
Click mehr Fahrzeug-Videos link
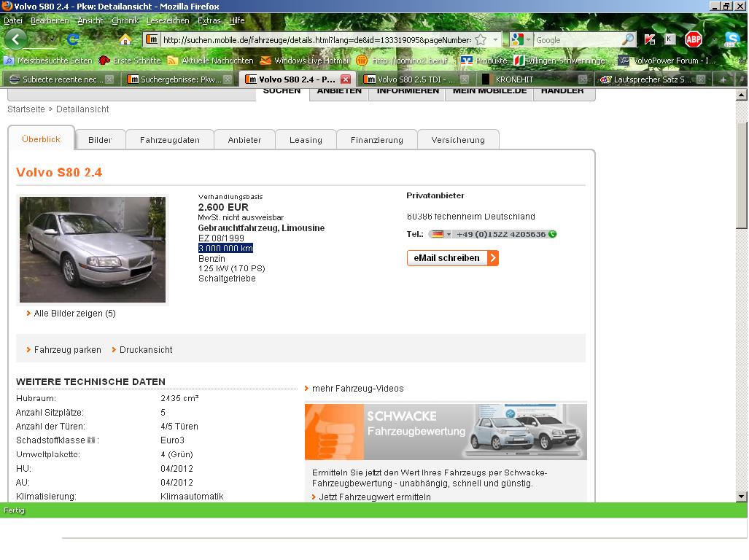tap(357, 389)
